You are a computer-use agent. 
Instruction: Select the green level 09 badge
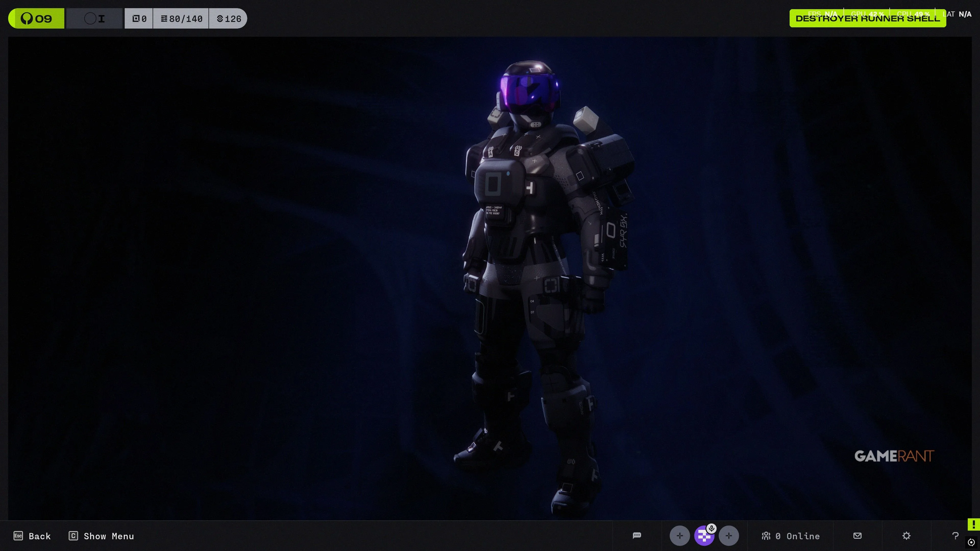pos(36,18)
